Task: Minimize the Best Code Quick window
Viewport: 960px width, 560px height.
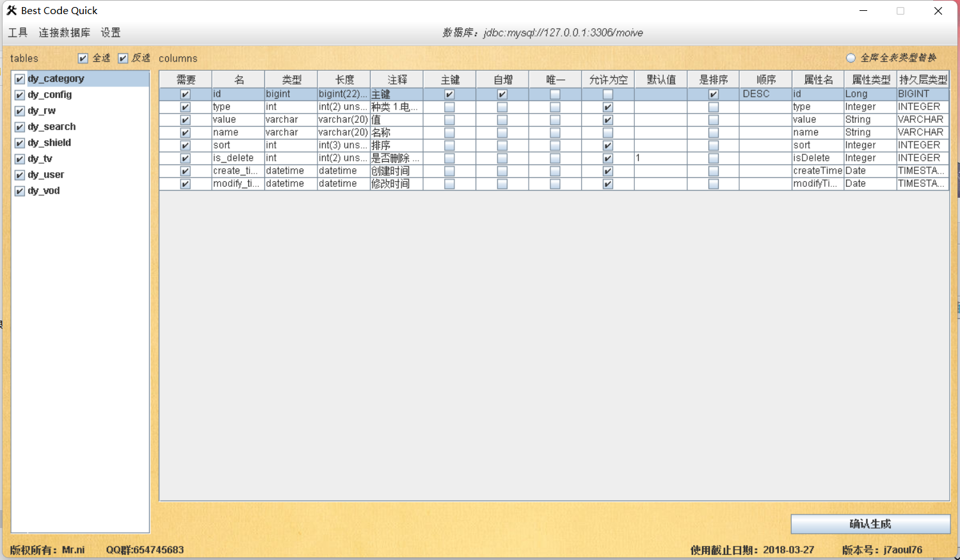Action: pos(863,11)
